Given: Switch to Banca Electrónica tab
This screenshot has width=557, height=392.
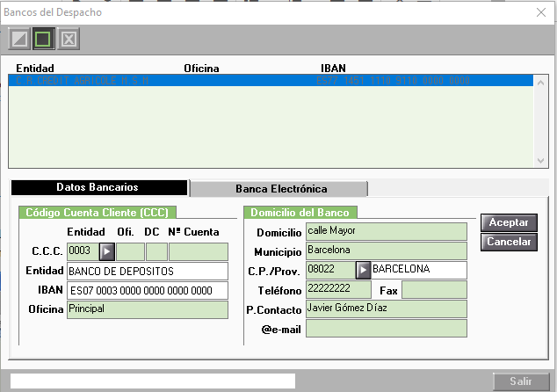Looking at the screenshot, I should tap(279, 188).
